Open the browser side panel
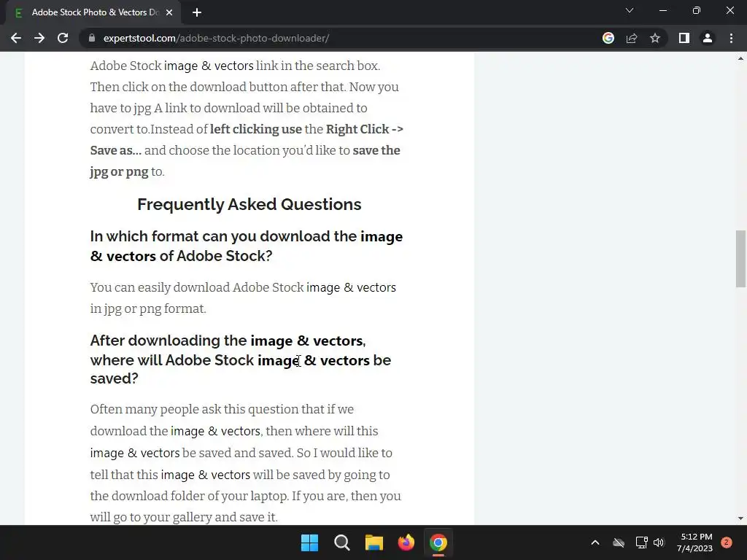 pos(684,38)
